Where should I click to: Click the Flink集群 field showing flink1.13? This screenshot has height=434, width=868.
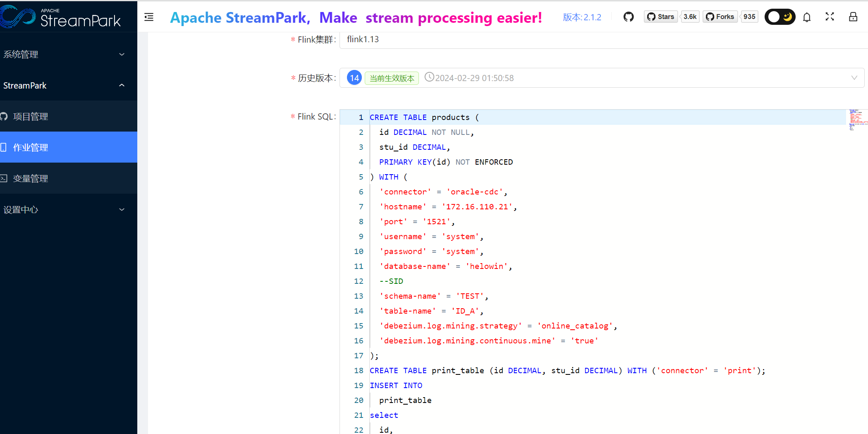click(x=603, y=39)
